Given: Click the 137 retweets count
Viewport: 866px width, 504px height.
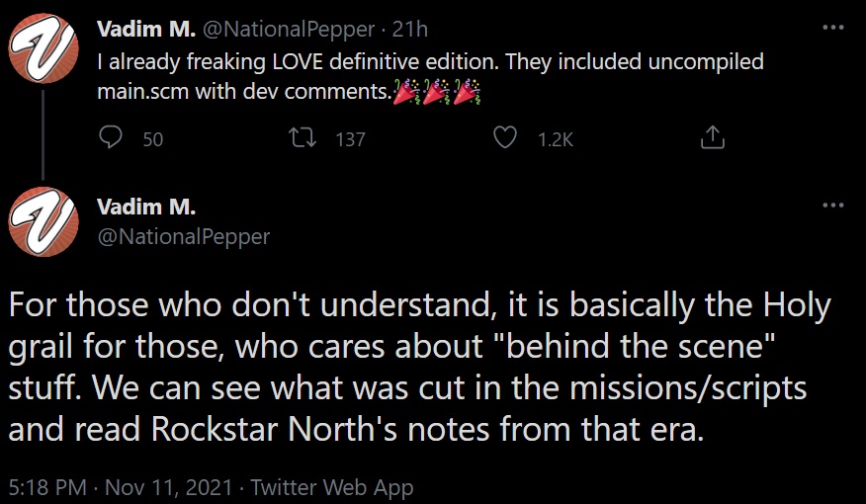Looking at the screenshot, I should [350, 139].
